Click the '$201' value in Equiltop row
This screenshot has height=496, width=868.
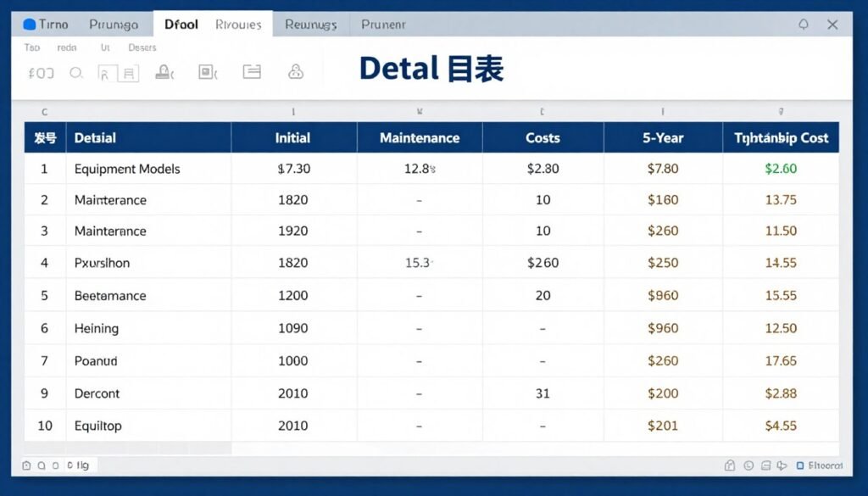[663, 426]
